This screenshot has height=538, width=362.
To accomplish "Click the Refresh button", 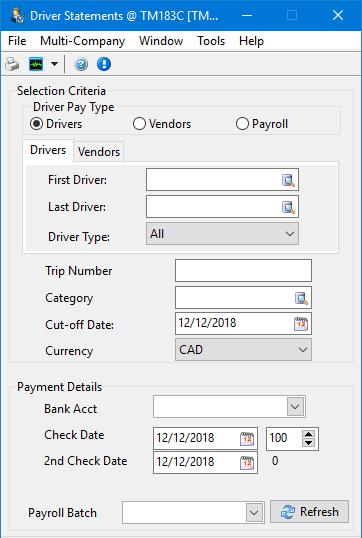I will coord(310,512).
